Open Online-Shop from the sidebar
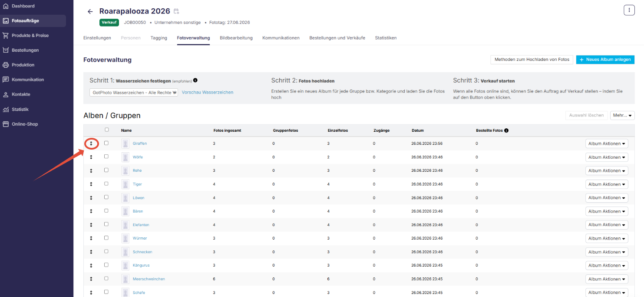The width and height of the screenshot is (644, 297). coord(25,124)
